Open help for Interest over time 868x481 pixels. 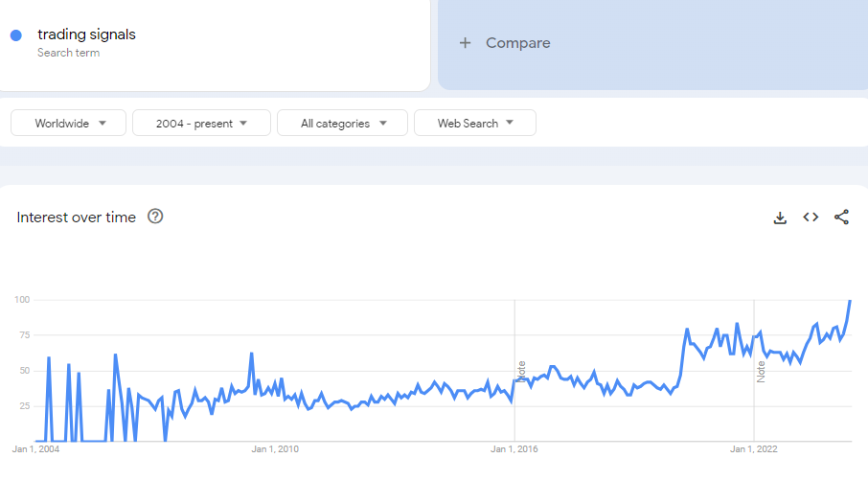coord(155,217)
